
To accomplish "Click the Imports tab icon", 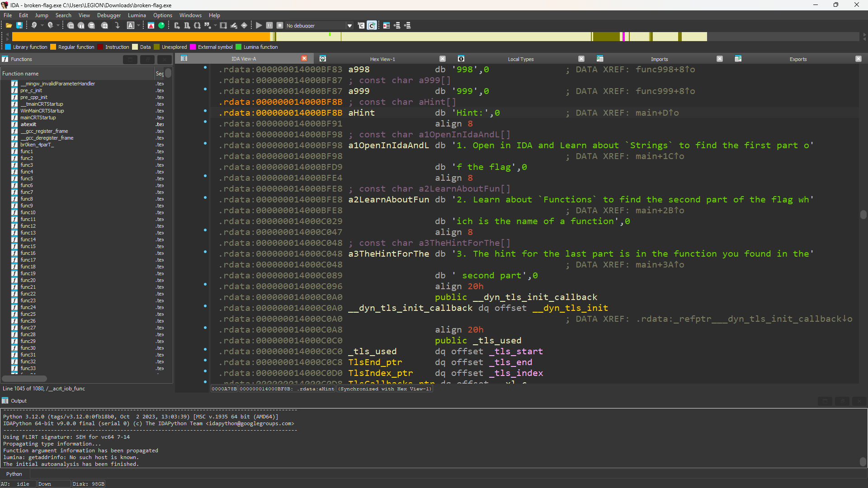I will coord(600,59).
